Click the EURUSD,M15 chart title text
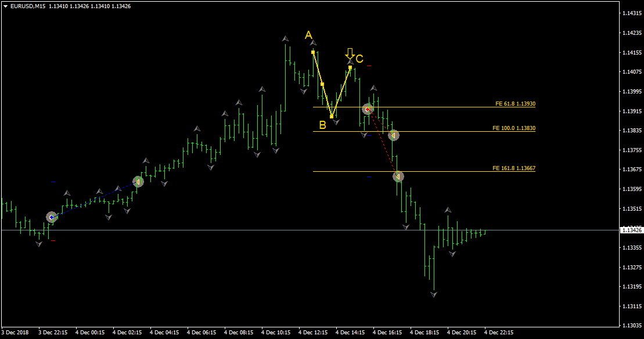Screen dimensions: 644x339 click(28, 6)
